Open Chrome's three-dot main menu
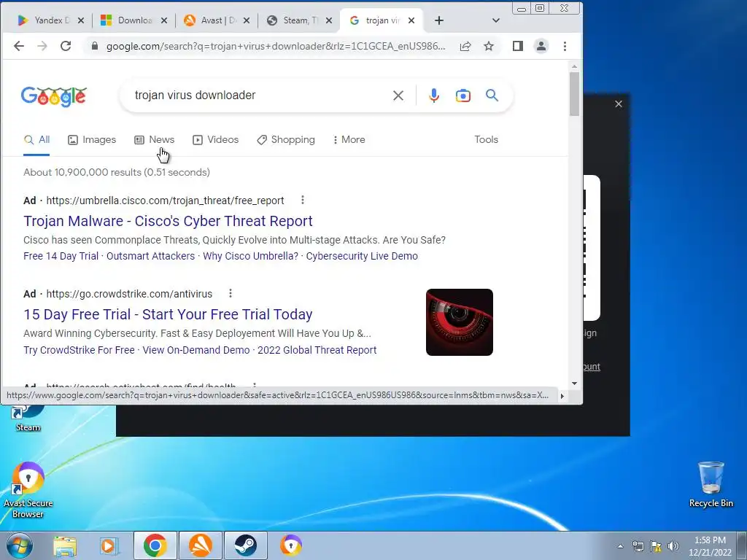 pos(565,46)
